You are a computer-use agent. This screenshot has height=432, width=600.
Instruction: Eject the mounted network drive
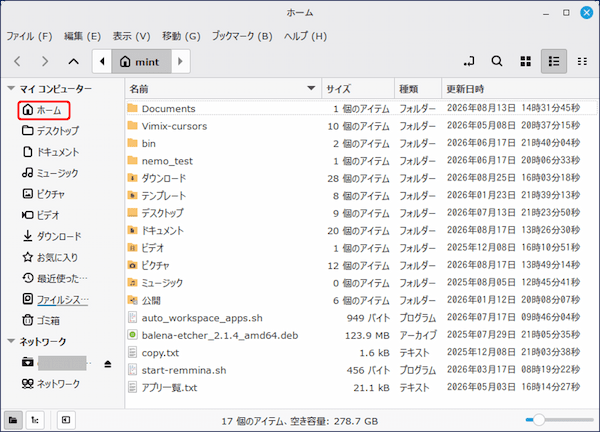tap(108, 364)
